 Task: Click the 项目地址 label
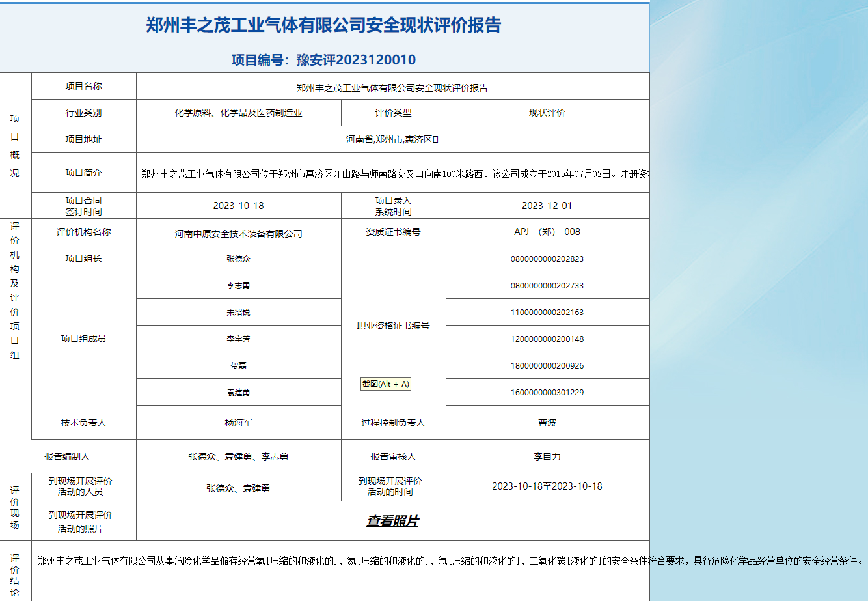click(83, 139)
